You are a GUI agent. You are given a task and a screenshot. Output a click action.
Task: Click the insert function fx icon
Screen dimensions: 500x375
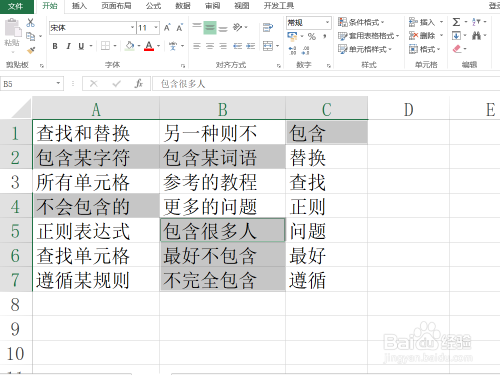click(139, 83)
